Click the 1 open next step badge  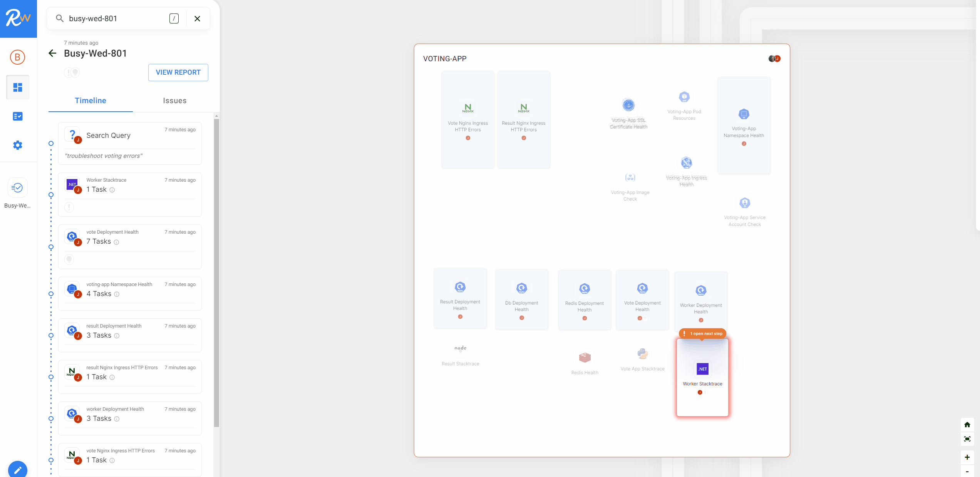(703, 333)
